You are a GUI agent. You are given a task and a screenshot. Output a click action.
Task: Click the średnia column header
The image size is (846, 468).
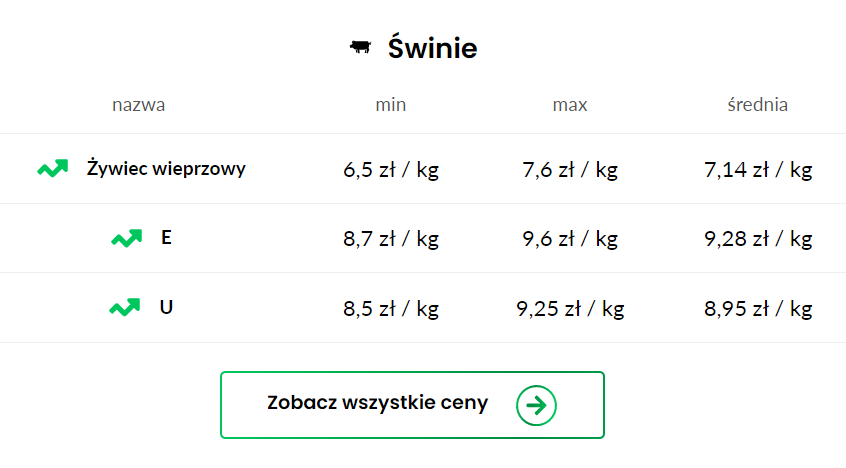758,104
